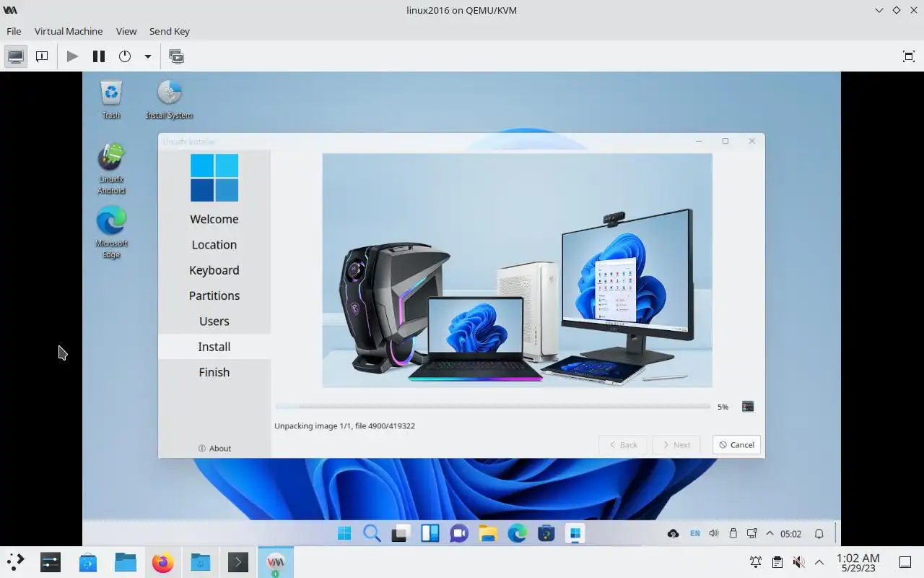
Task: Click the installer's blue Windows-style logo
Action: tap(214, 178)
